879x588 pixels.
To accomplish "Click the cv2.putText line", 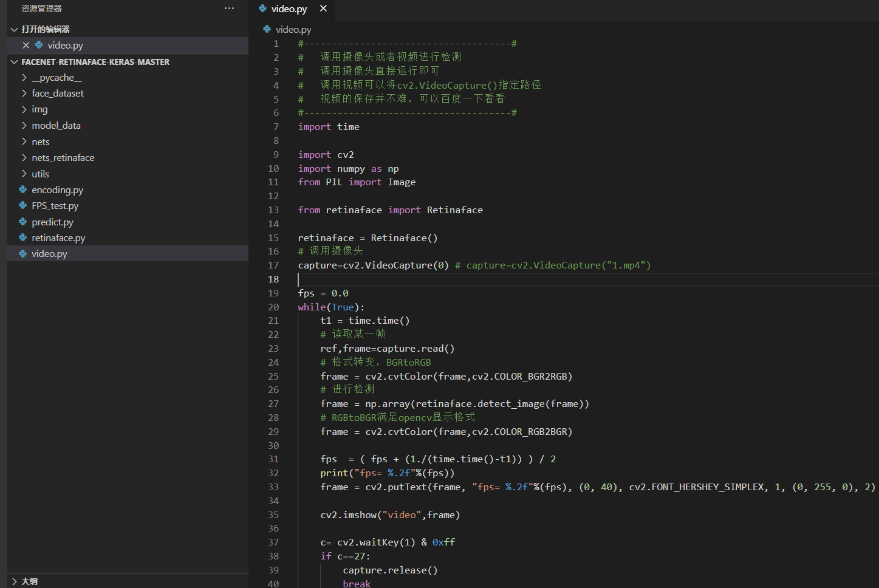I will (x=598, y=487).
